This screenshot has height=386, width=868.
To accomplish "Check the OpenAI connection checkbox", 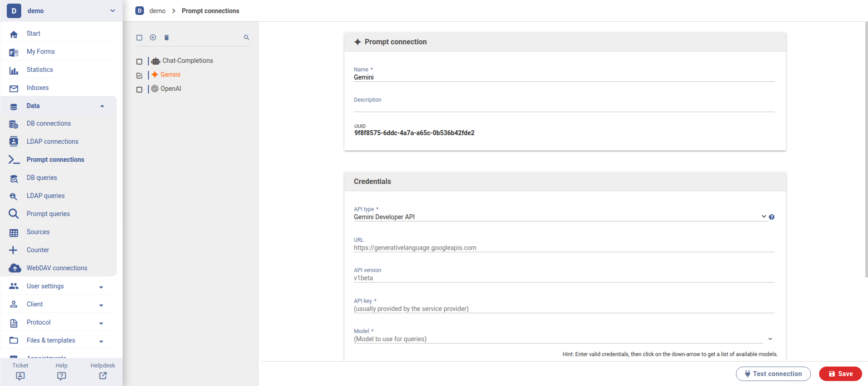I will (x=139, y=89).
